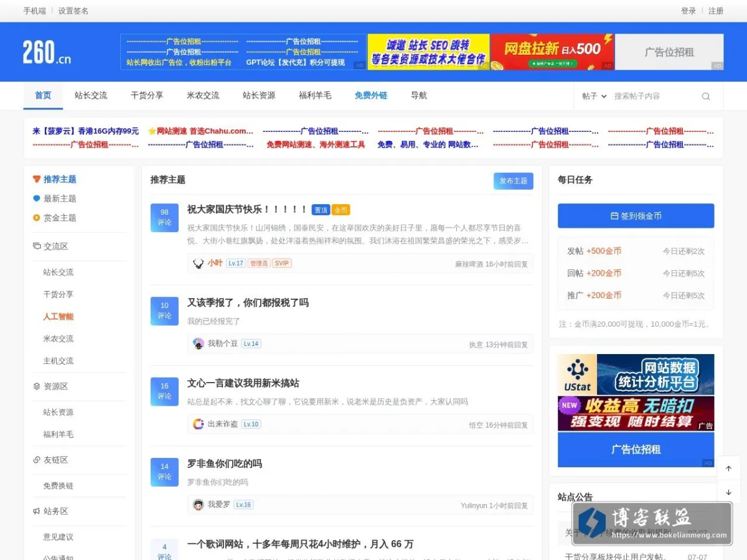
Task: Click the 资源区 section icon heading
Action: (x=50, y=386)
